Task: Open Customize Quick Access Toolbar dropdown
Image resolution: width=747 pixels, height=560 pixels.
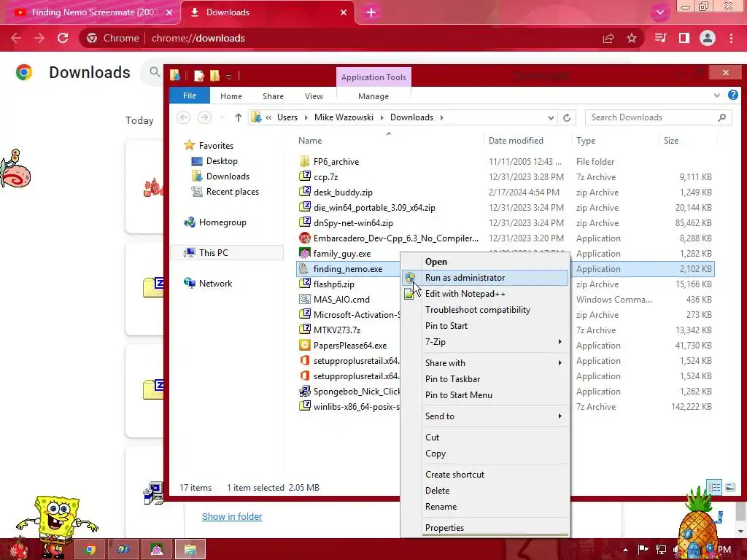Action: pos(228,76)
